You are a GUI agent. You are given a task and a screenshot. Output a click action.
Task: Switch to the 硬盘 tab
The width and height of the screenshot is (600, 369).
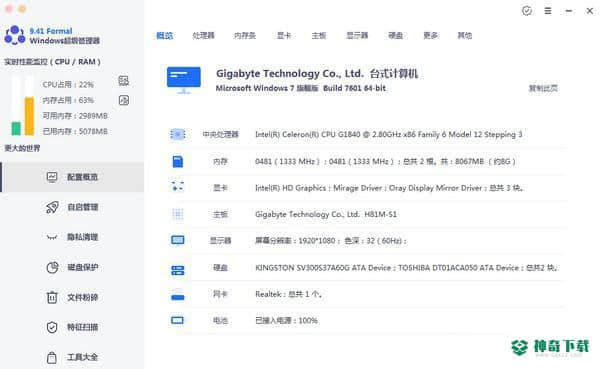point(396,36)
